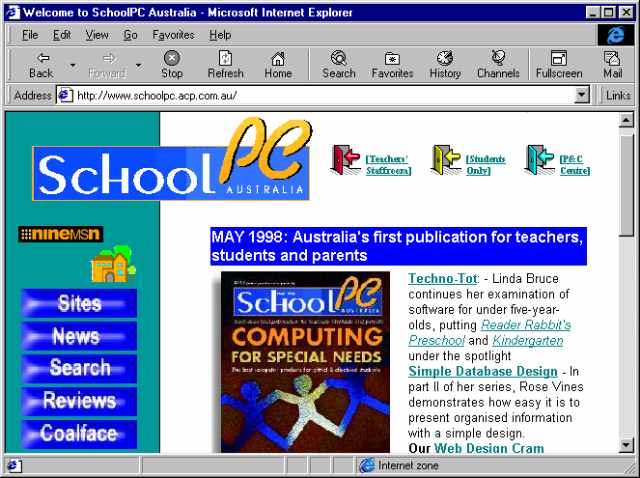Screen dimensions: 640x478
Task: Click the Reviews navigation button
Action: [x=79, y=401]
